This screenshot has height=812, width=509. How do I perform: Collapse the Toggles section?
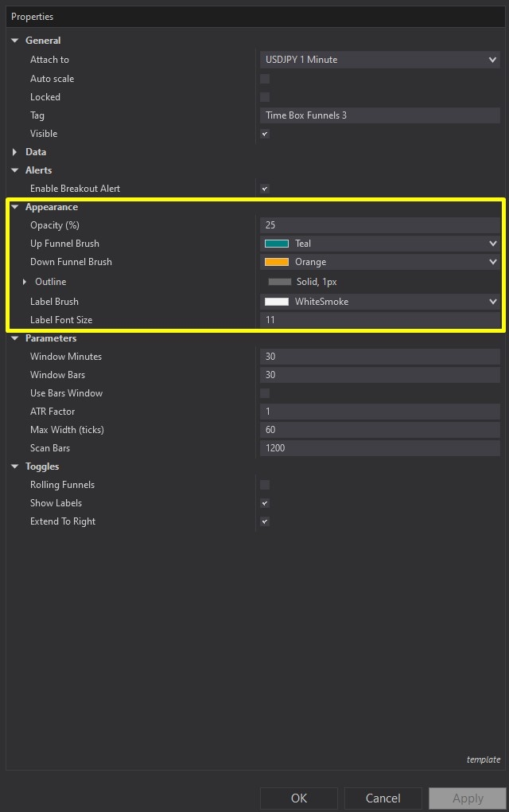[x=14, y=467]
